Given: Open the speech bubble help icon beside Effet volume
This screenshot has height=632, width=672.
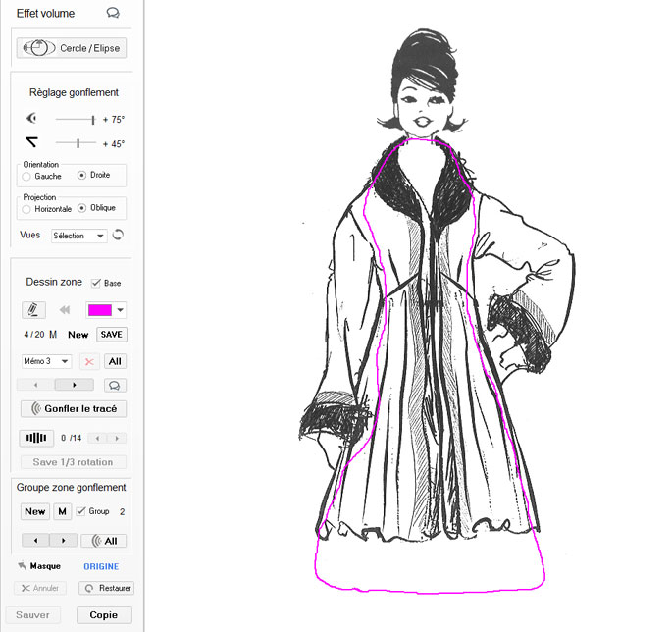Looking at the screenshot, I should click(113, 14).
